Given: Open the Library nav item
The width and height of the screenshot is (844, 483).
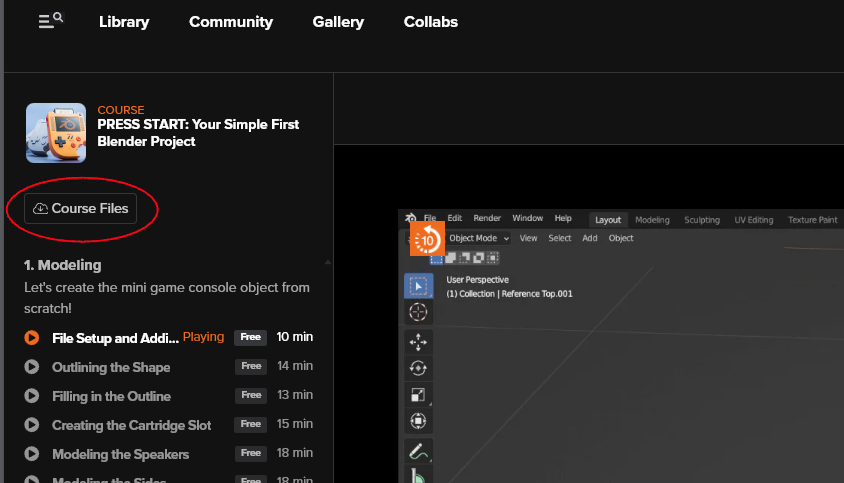Looking at the screenshot, I should tap(124, 22).
